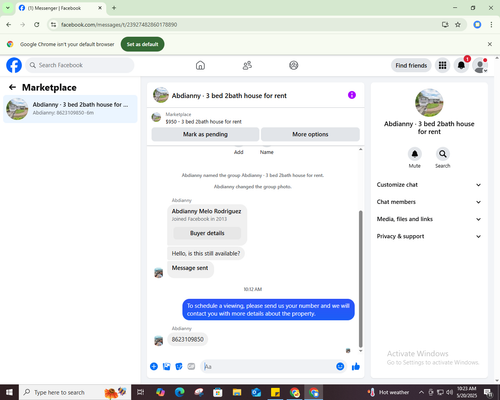Click the blue schedule a viewing message
This screenshot has width=500, height=400.
click(268, 309)
